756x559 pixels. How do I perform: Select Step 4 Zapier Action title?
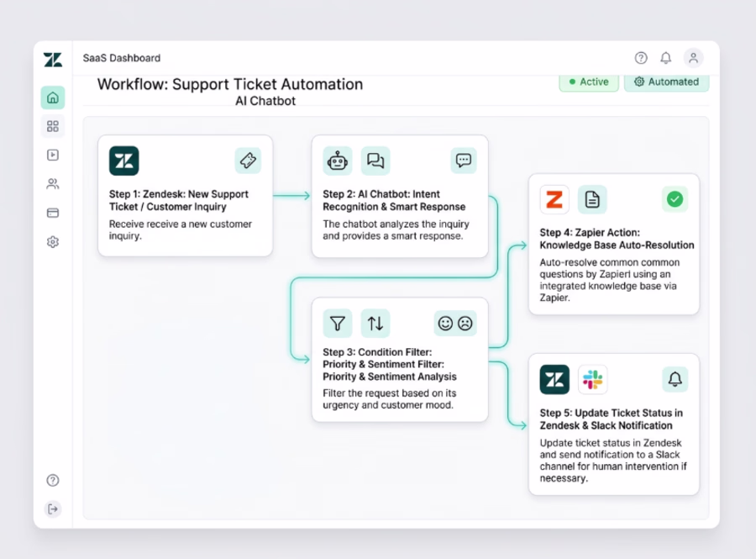[617, 239]
